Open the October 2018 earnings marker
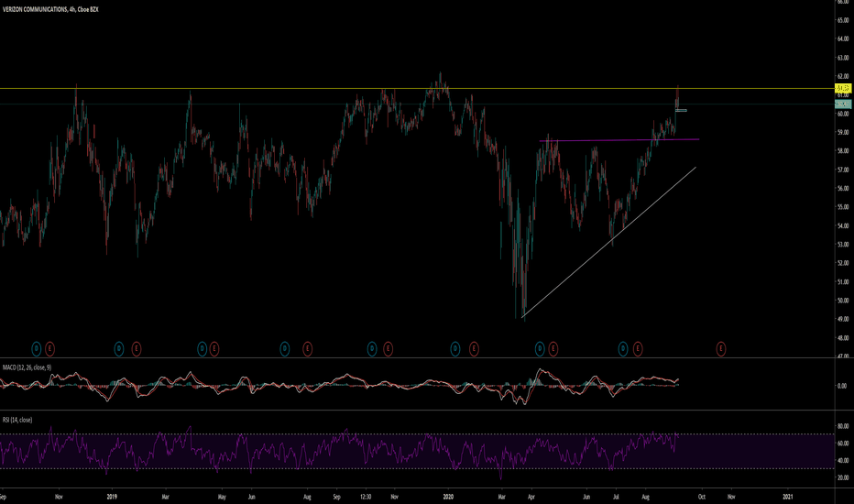The image size is (854, 504). point(49,349)
